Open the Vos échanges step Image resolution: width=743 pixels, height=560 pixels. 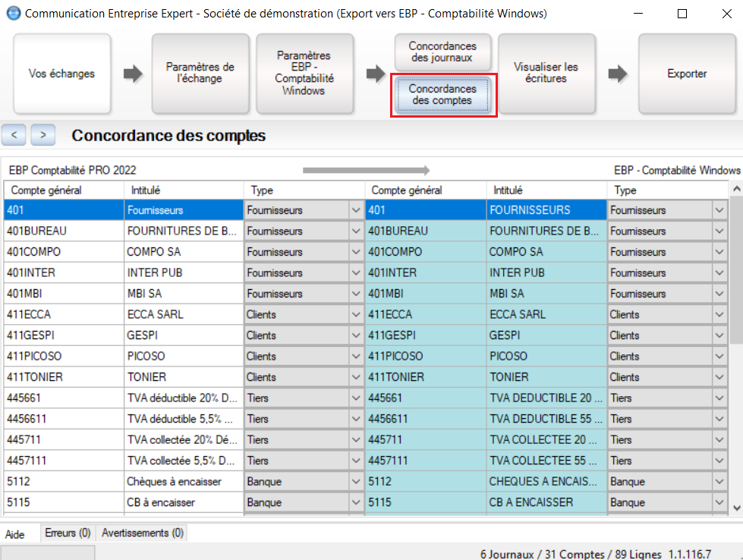tap(62, 74)
